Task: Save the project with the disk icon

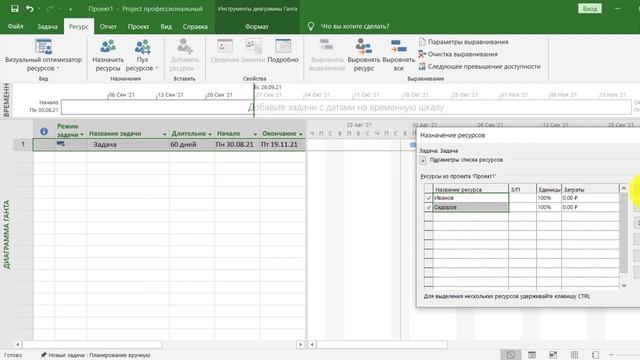Action: click(x=15, y=9)
